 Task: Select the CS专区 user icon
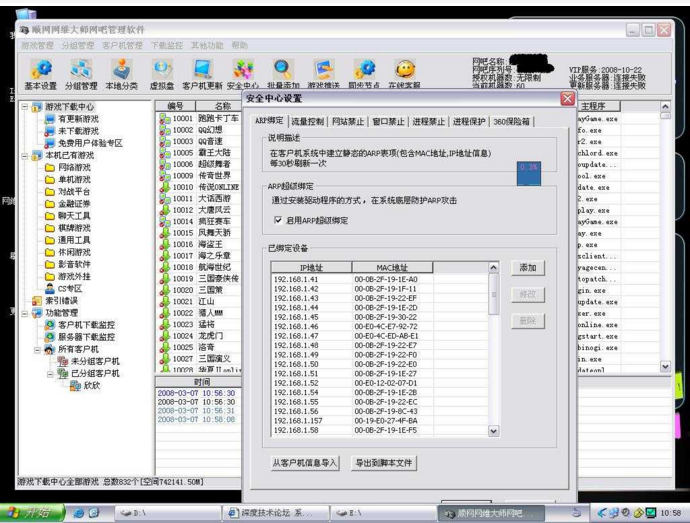[50, 289]
